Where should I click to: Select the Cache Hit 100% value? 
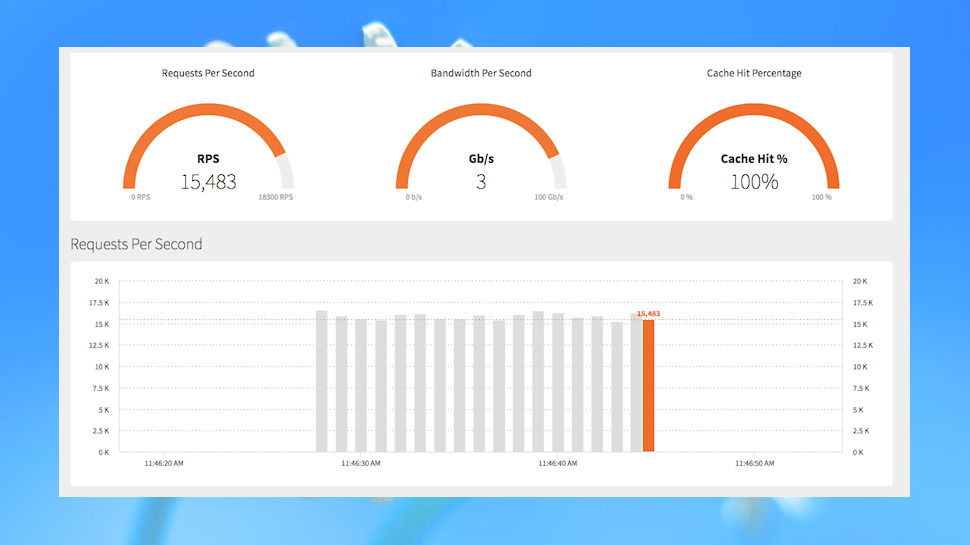coord(754,182)
